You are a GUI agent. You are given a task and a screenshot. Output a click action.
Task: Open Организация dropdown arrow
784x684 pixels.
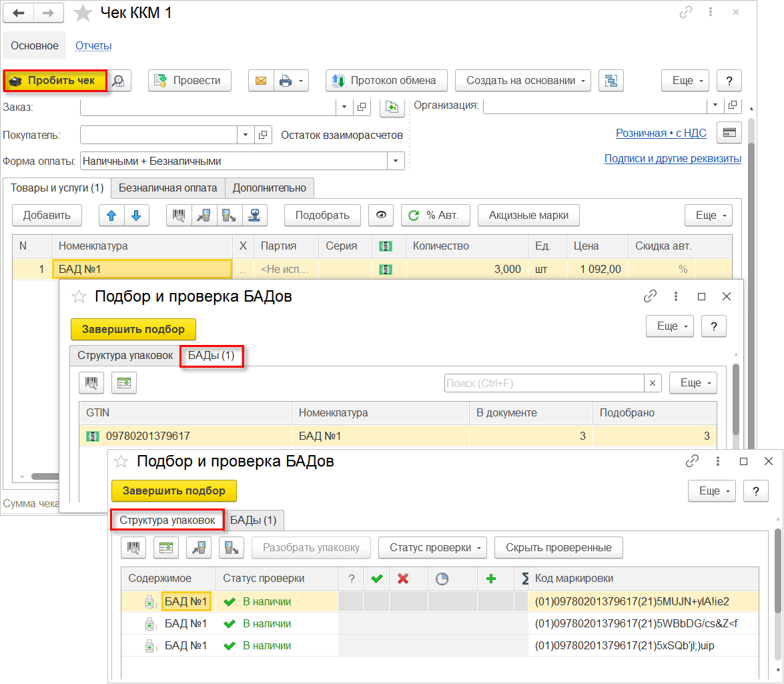pyautogui.click(x=715, y=105)
